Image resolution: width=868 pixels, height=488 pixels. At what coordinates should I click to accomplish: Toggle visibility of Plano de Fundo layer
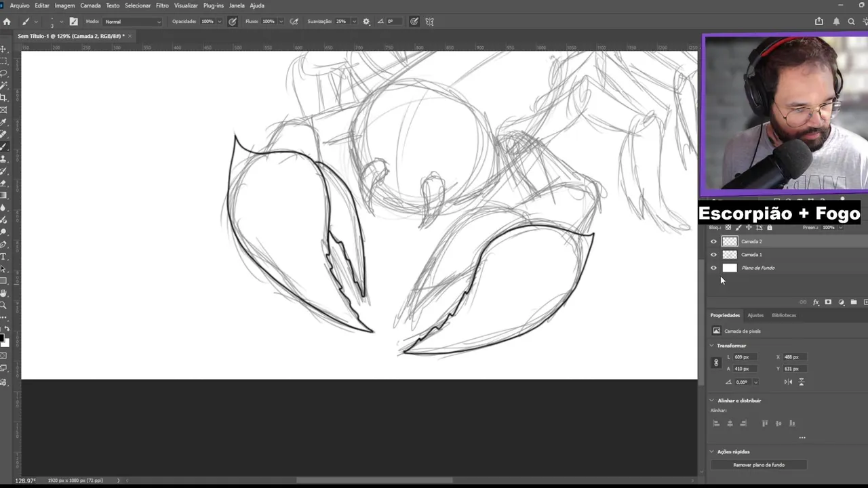coord(713,268)
